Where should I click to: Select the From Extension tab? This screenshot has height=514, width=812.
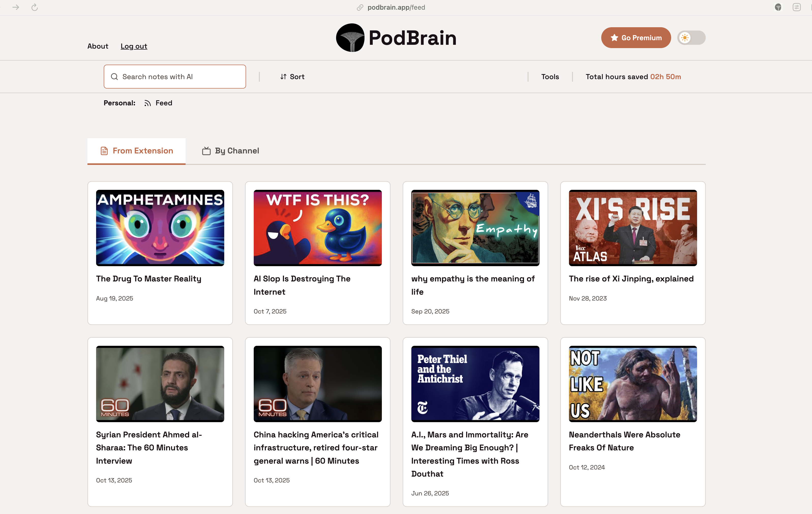(x=137, y=151)
